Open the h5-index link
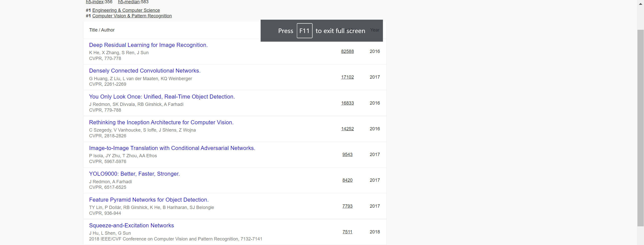644x245 pixels. pos(95,2)
